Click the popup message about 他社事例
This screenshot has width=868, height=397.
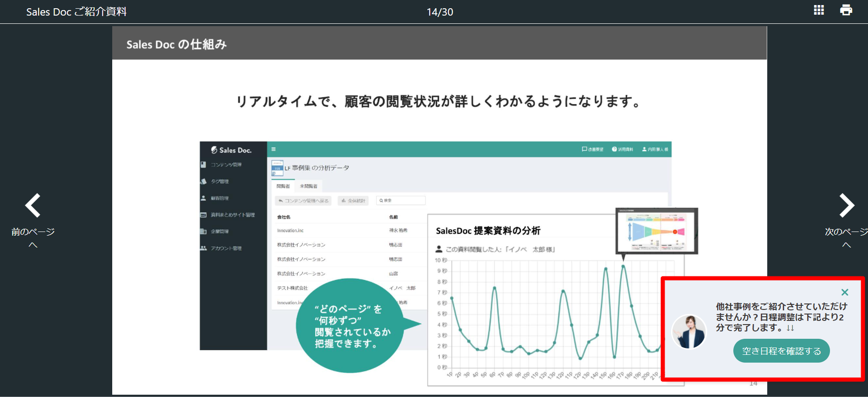pyautogui.click(x=781, y=317)
